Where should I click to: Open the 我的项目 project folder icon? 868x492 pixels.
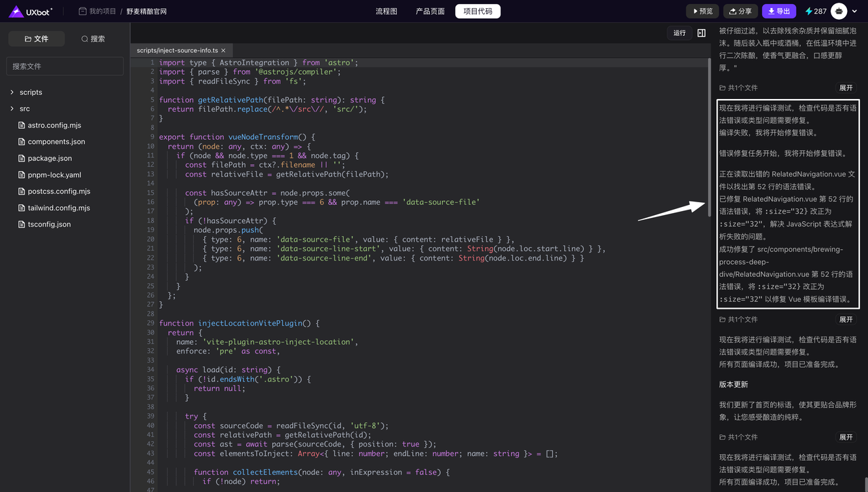(83, 12)
